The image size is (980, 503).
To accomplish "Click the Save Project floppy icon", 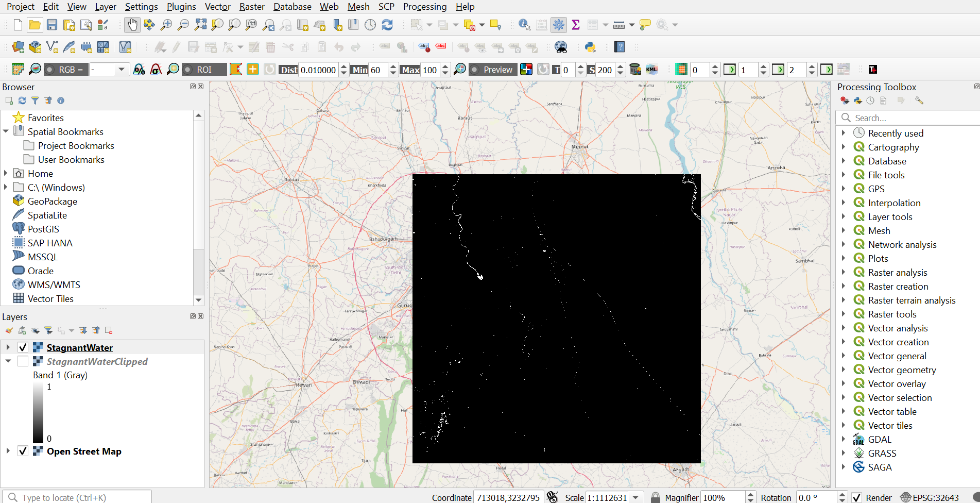I will [x=52, y=25].
